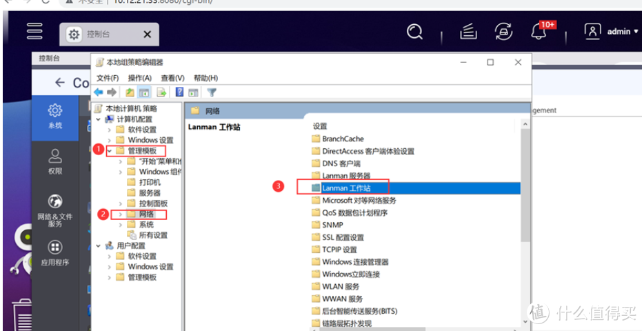Viewport: 644px width, 331px height.
Task: Click the admin user avatar icon
Action: click(x=592, y=31)
